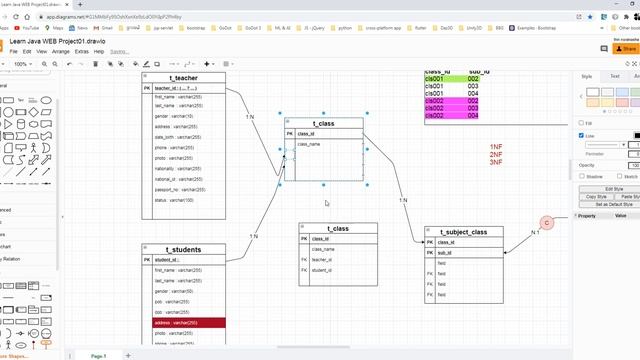Switch to the Text tab
The height and width of the screenshot is (360, 640).
point(615,76)
